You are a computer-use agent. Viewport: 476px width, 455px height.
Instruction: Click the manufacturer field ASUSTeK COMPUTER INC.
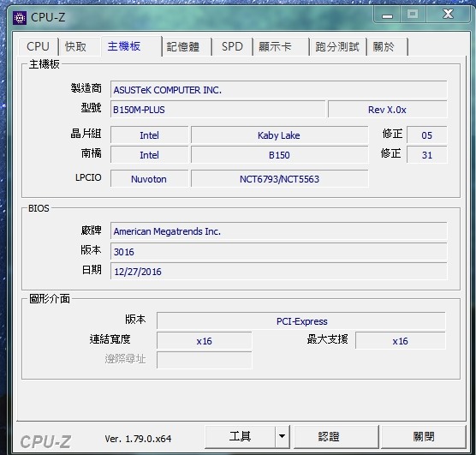point(279,90)
